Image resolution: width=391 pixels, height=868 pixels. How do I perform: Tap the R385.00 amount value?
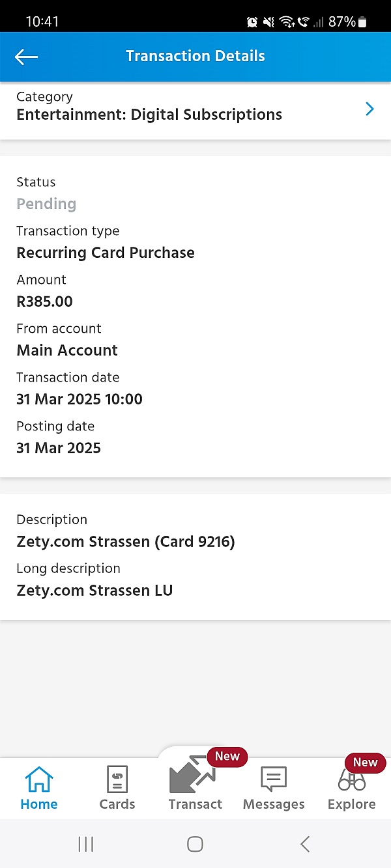point(44,301)
